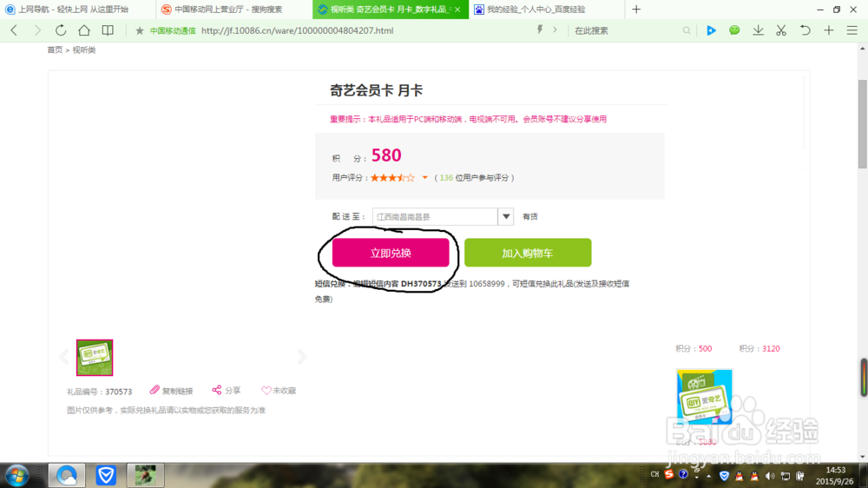
Task: Open a new tab with plus button
Action: (x=636, y=10)
